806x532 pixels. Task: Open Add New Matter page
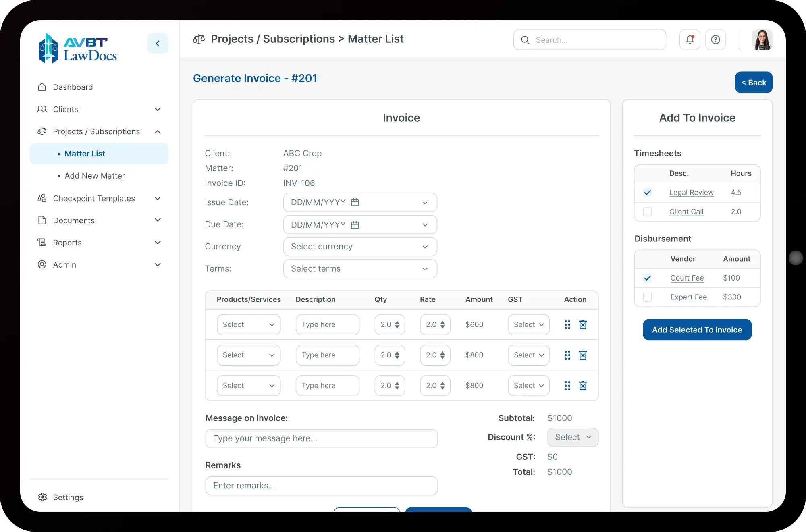tap(95, 176)
